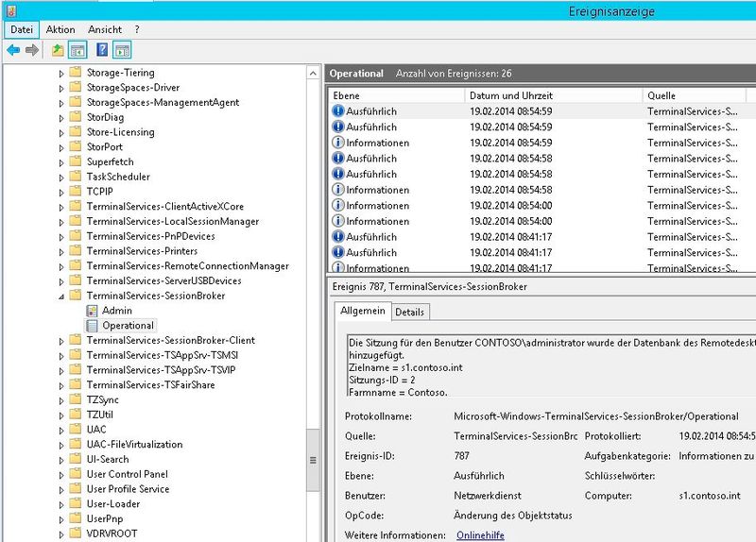The height and width of the screenshot is (542, 756).
Task: Click the TCPIP folder icon
Action: [x=76, y=192]
